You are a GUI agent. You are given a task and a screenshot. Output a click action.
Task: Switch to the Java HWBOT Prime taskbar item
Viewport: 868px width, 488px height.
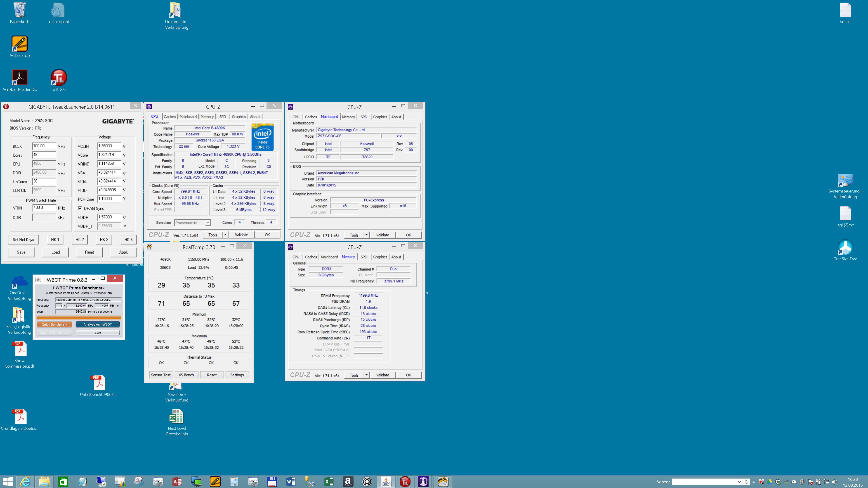[386, 482]
